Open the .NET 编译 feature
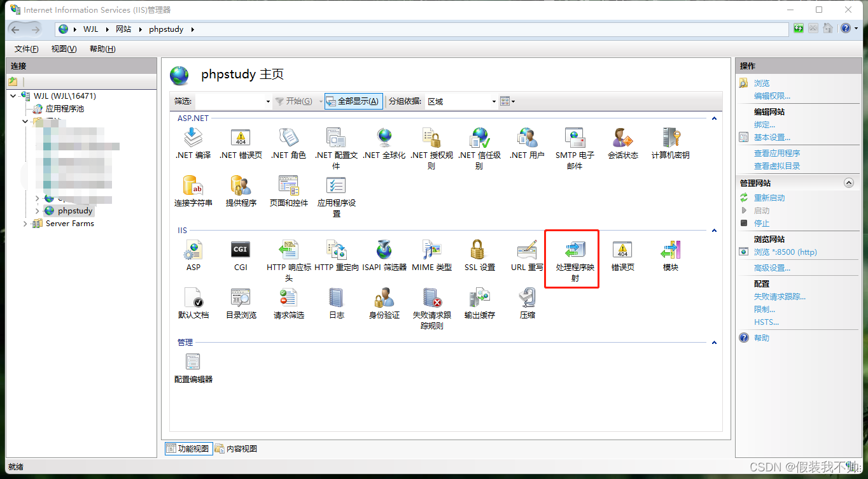The height and width of the screenshot is (479, 868). click(193, 144)
